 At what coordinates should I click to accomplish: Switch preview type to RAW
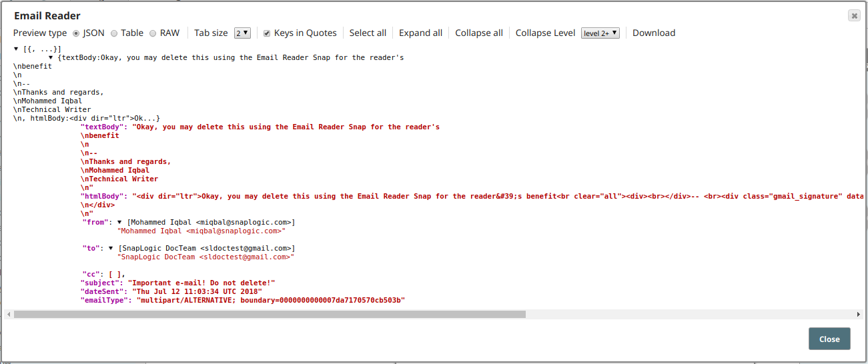click(153, 33)
